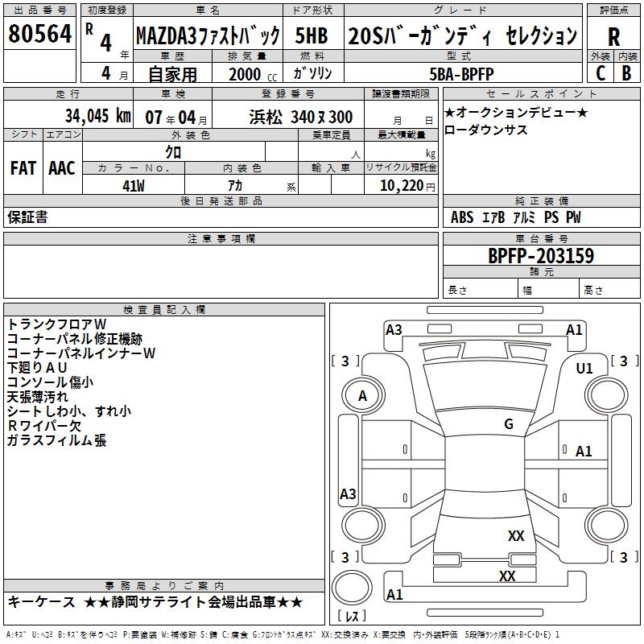Select the car name MAZDA3ファストバック
The image size is (644, 644).
point(208,35)
